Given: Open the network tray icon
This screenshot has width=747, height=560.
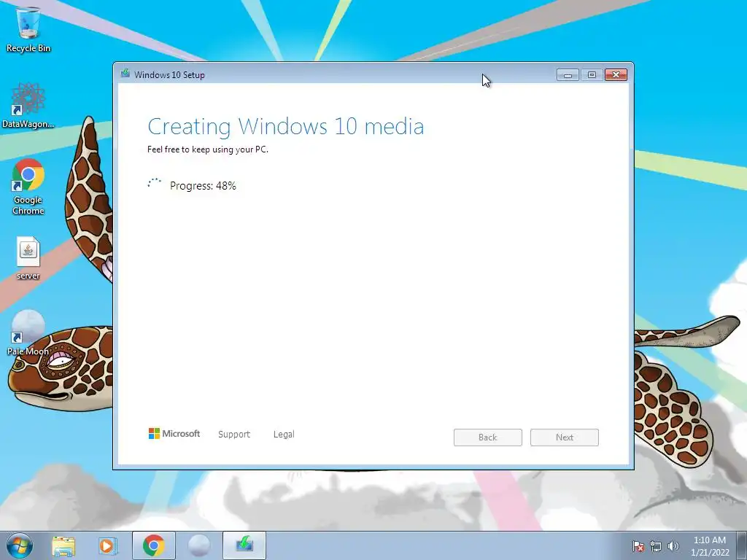Looking at the screenshot, I should pos(656,546).
